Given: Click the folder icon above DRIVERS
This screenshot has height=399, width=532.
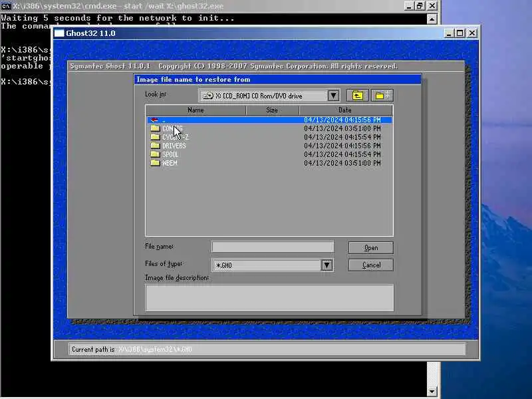Looking at the screenshot, I should click(x=155, y=137).
